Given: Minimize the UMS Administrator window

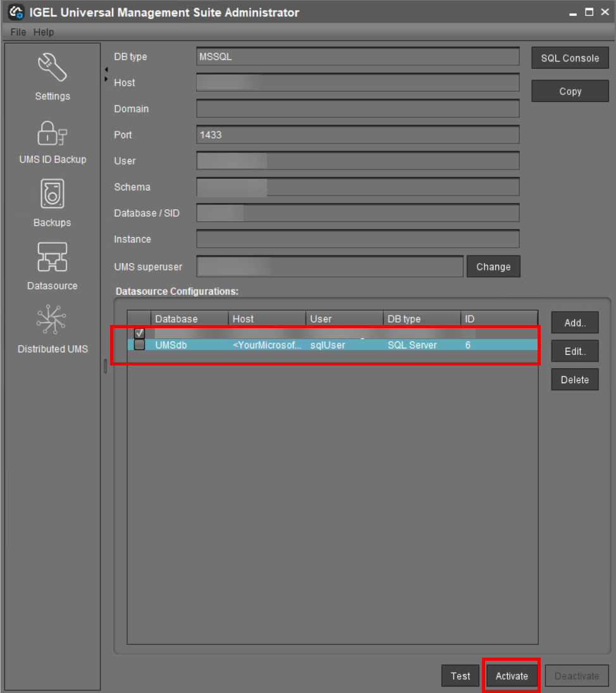Looking at the screenshot, I should 573,12.
